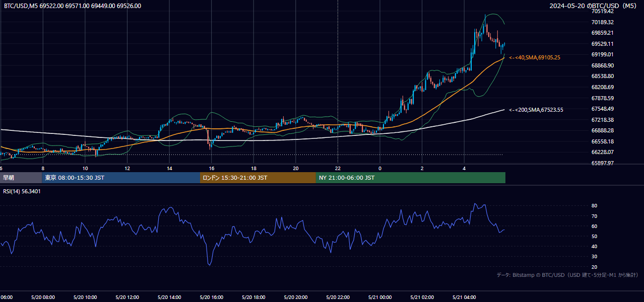644x302 pixels.
Task: Click RSI scale value 20 on right axis
Action: (595, 267)
